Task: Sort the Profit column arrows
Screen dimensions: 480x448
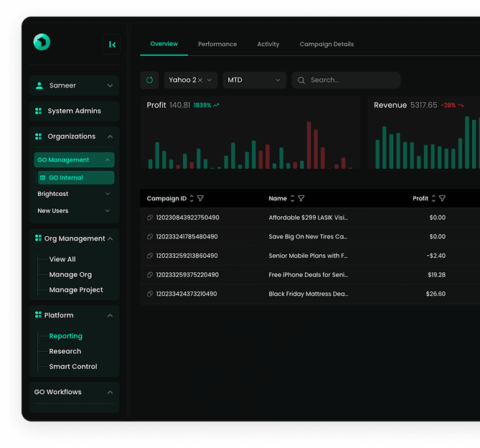Action: (433, 199)
